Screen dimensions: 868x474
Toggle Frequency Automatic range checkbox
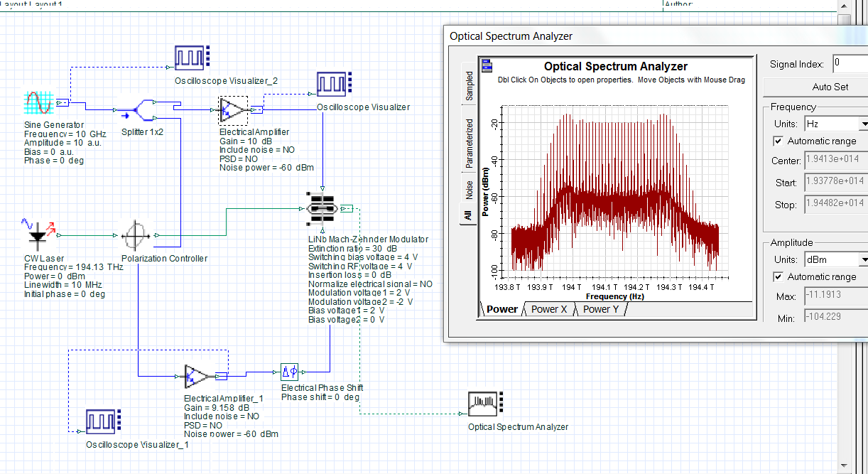click(778, 141)
